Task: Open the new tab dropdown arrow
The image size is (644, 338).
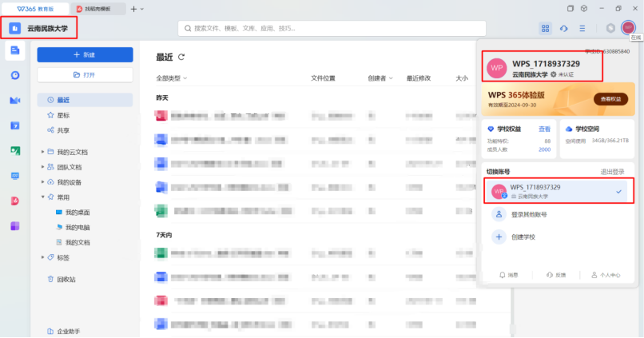Action: (x=142, y=9)
